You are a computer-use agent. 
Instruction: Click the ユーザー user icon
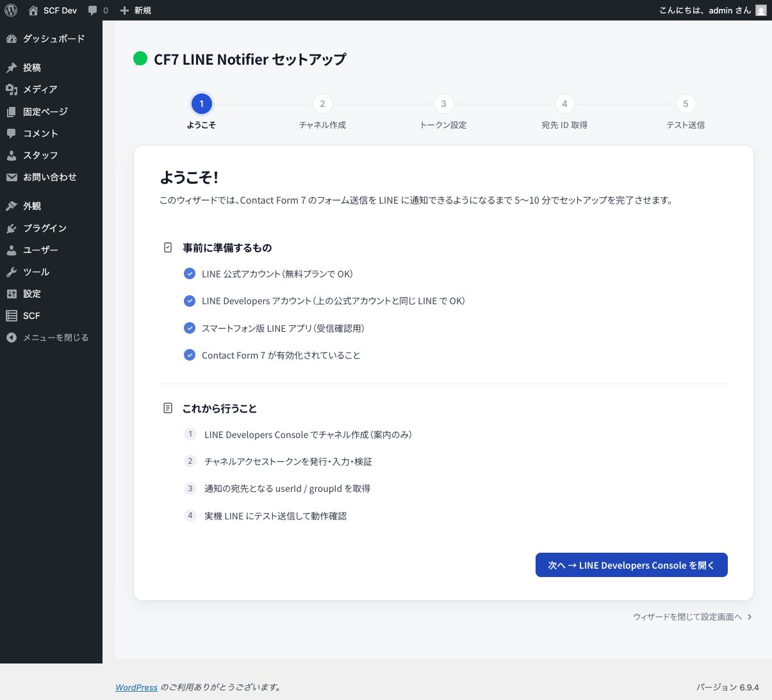point(12,250)
